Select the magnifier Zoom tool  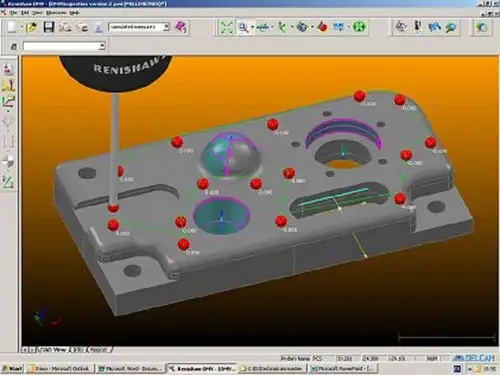(x=243, y=27)
